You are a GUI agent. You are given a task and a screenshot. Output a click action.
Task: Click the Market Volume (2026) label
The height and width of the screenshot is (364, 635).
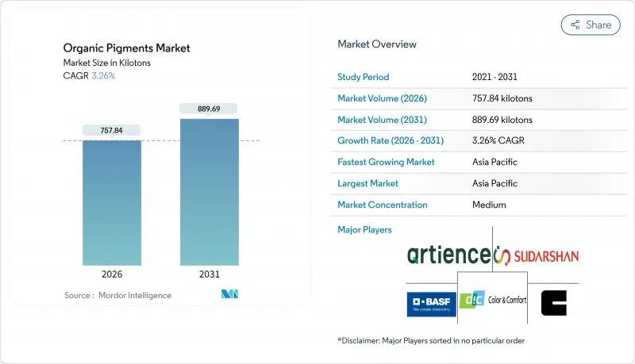[x=383, y=98]
